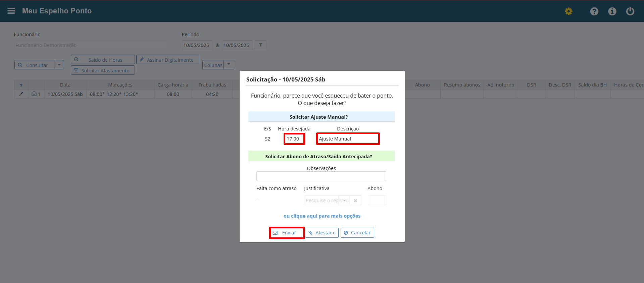Viewport: 644px width, 283px height.
Task: Click the DSR column header
Action: click(532, 85)
